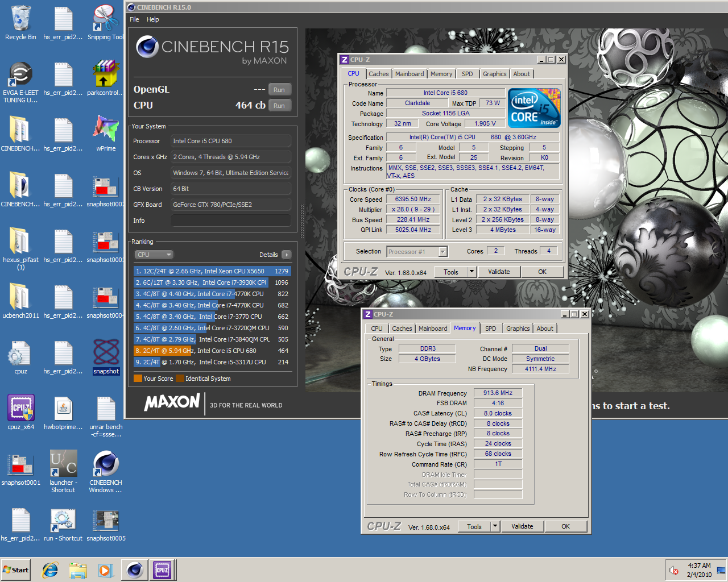Open the wPrime desktop icon
The height and width of the screenshot is (582, 728).
106,134
